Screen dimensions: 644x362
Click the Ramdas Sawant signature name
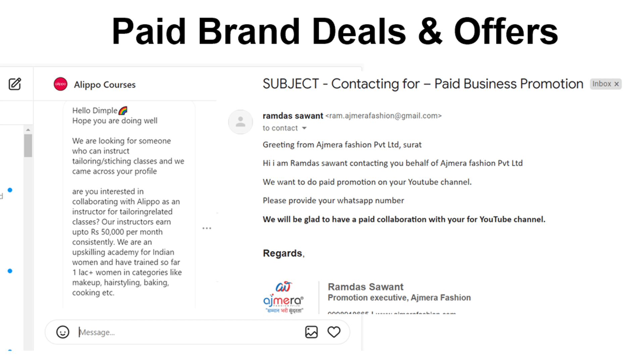pos(365,287)
